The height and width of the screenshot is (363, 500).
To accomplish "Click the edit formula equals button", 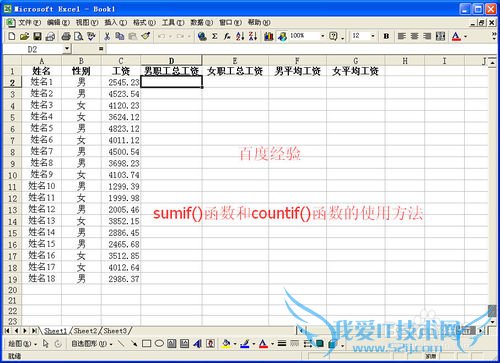I will click(101, 49).
